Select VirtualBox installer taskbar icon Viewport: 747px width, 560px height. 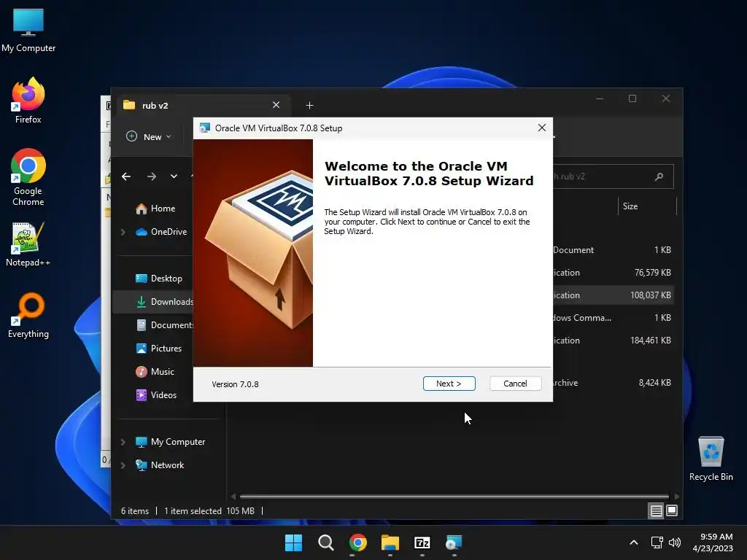[454, 542]
